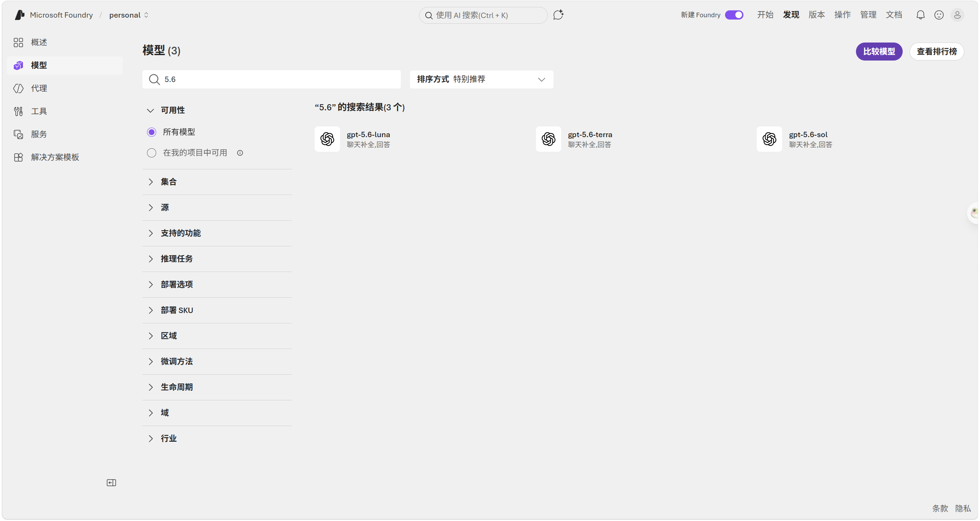
Task: Open the user account avatar
Action: [957, 15]
